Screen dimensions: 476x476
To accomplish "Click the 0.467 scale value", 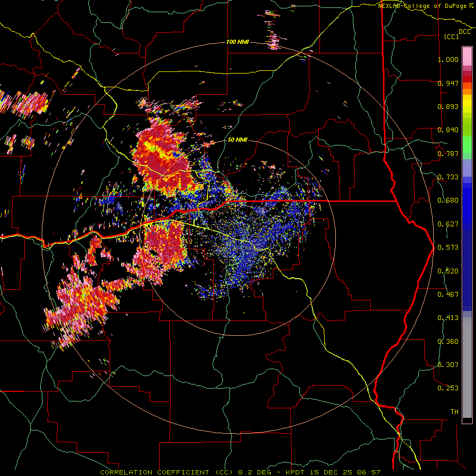I will [448, 294].
